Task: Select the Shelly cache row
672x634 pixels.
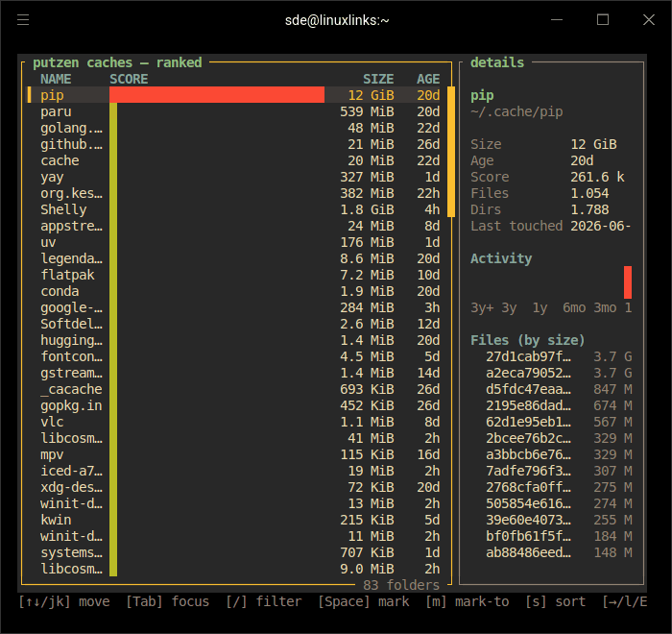Action: 233,209
